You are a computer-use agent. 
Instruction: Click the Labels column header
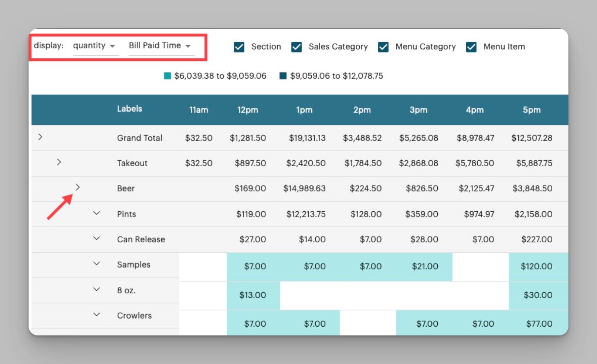coord(130,109)
